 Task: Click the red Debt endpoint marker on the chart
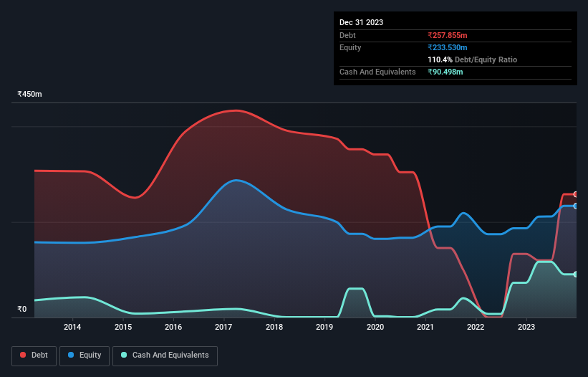[x=576, y=194]
